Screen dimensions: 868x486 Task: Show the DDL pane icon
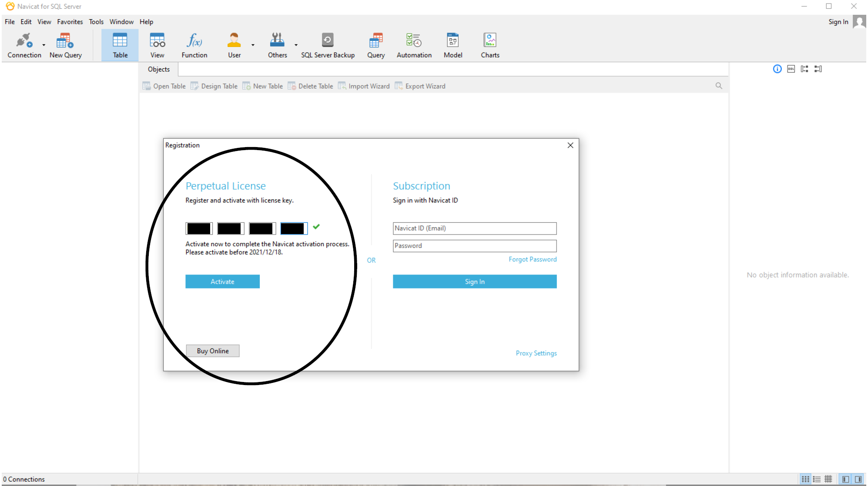791,69
